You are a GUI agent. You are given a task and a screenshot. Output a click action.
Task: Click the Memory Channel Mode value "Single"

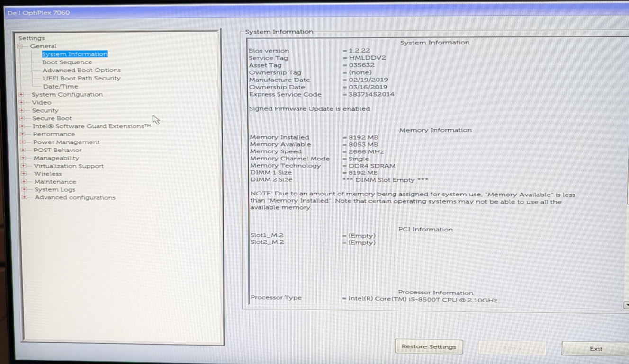(x=359, y=159)
